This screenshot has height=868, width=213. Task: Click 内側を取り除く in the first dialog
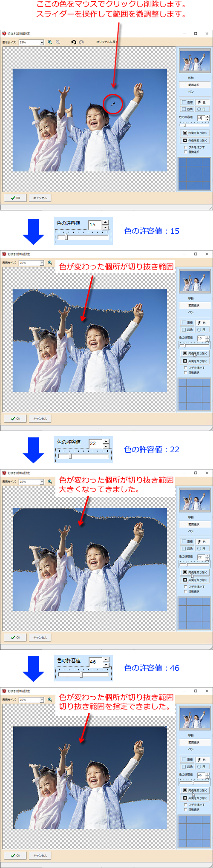[x=195, y=133]
